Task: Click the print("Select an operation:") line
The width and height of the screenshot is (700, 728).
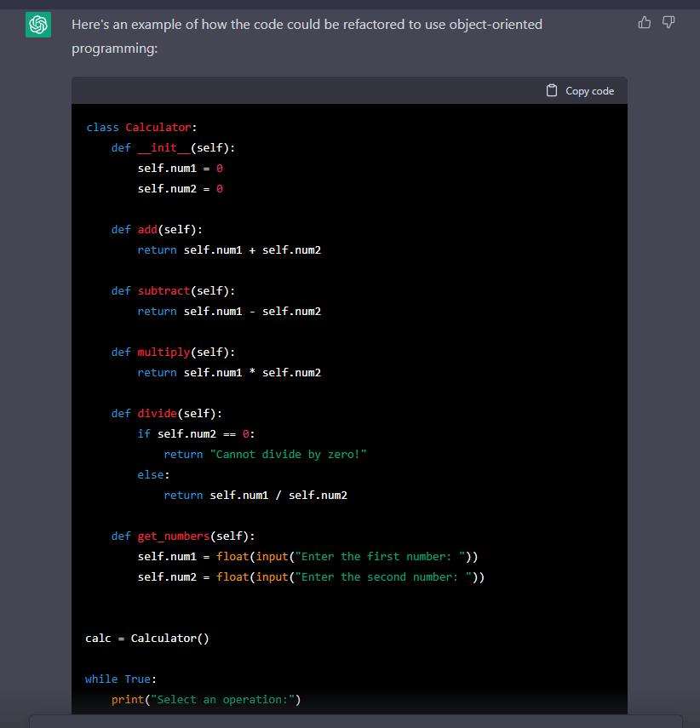Action: click(206, 699)
